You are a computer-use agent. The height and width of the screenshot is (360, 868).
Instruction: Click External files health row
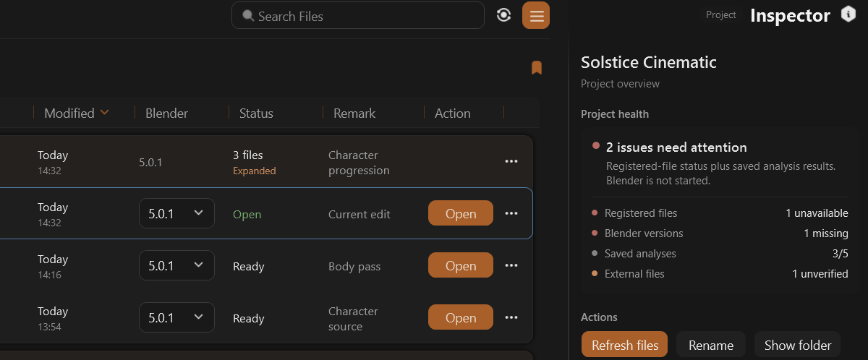(x=720, y=274)
